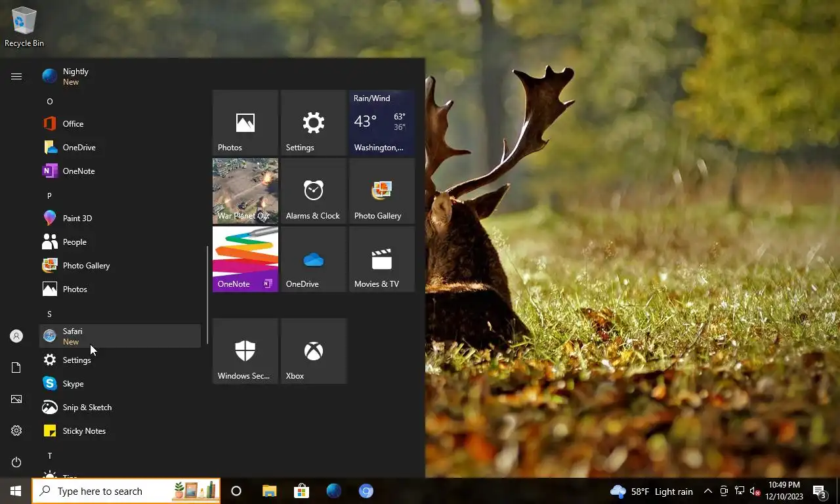
Task: Open the Washington weather tile
Action: (382, 123)
